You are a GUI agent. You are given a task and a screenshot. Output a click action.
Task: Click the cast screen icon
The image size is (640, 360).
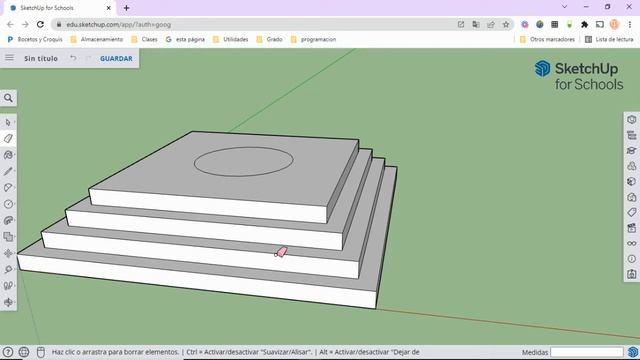click(600, 24)
